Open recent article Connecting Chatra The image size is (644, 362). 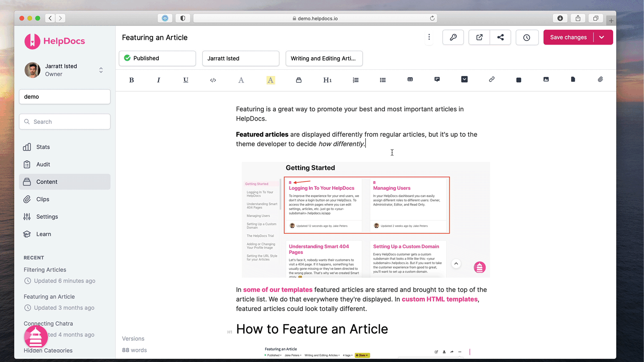48,323
